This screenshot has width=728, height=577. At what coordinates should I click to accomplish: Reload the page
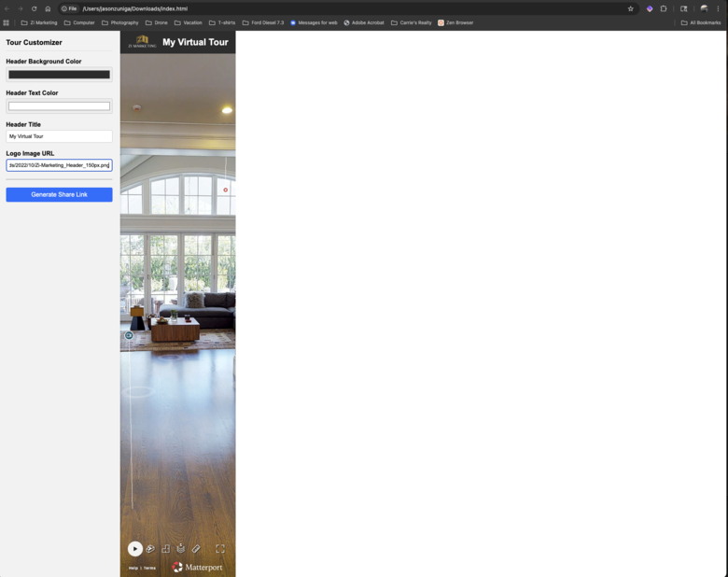[x=35, y=8]
